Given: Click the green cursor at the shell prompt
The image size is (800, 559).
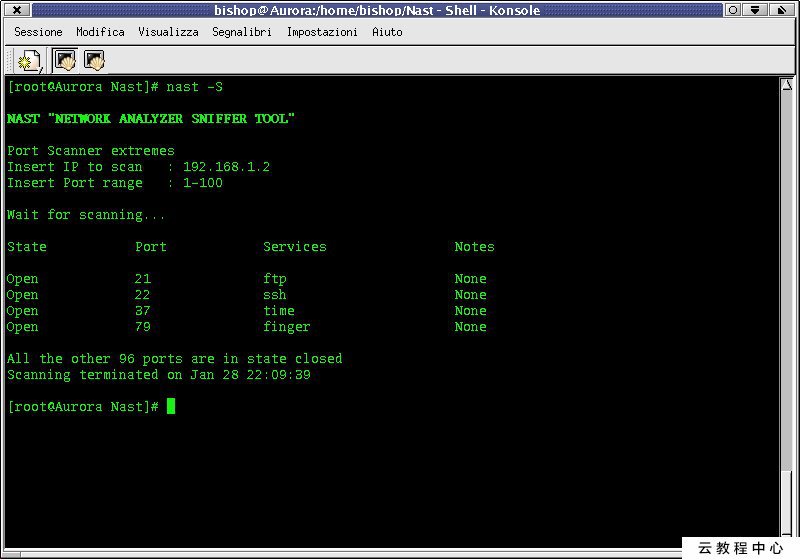Looking at the screenshot, I should [x=171, y=406].
